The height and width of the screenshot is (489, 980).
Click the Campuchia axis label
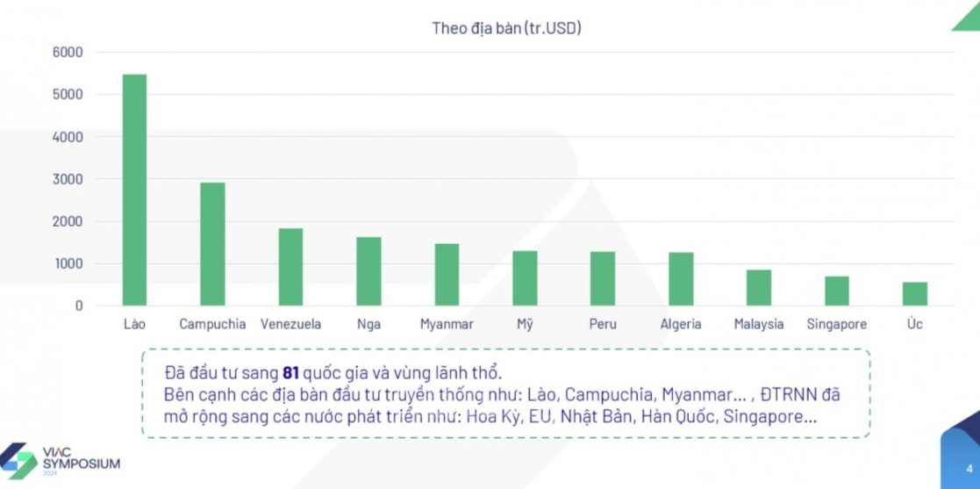click(x=212, y=324)
